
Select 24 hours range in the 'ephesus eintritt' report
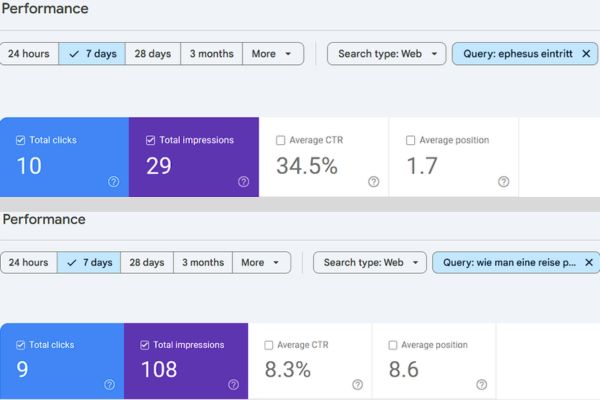(x=29, y=54)
